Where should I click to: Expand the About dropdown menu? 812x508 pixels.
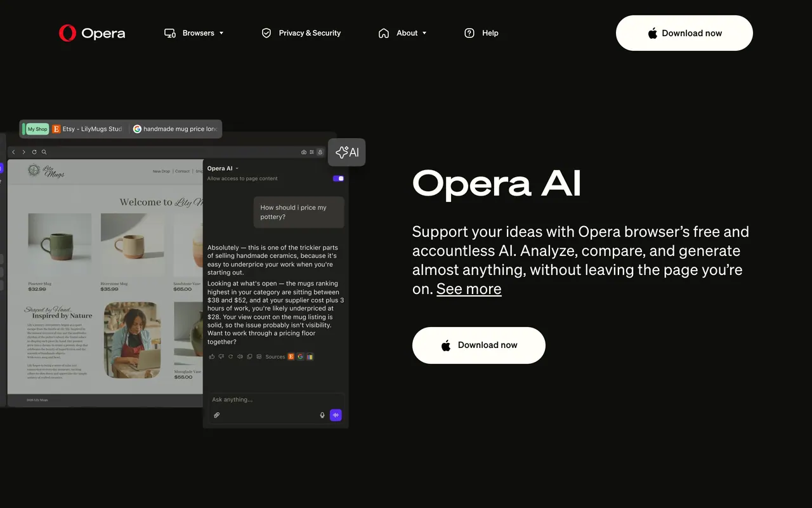point(403,33)
